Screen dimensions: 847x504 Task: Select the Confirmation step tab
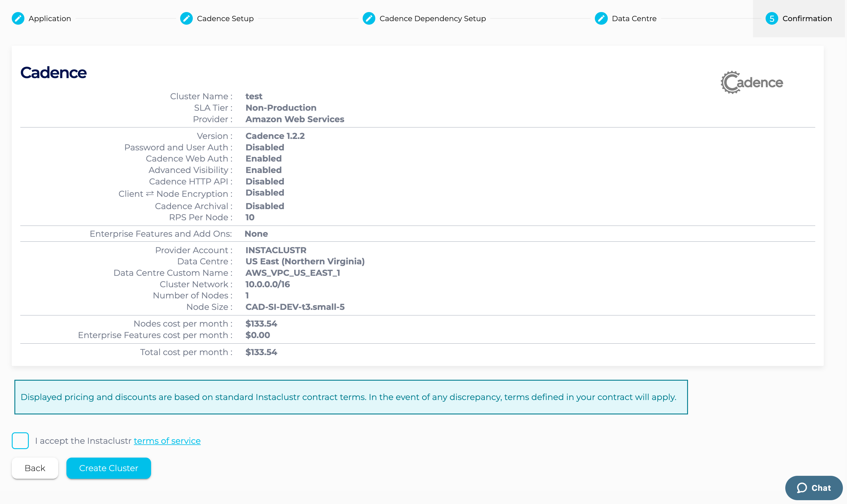pyautogui.click(x=807, y=18)
